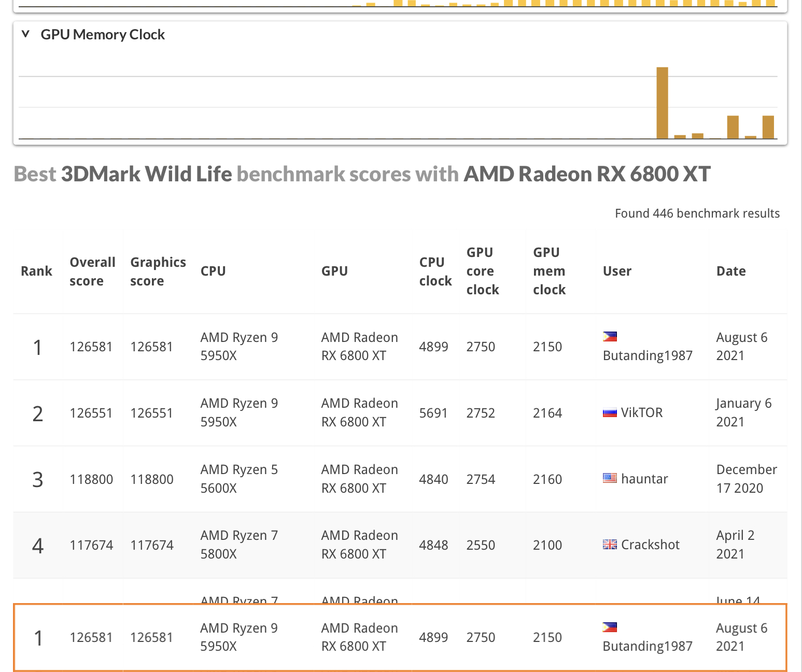Click the Overall score column header
Viewport: 802px width, 672px height.
pyautogui.click(x=92, y=271)
